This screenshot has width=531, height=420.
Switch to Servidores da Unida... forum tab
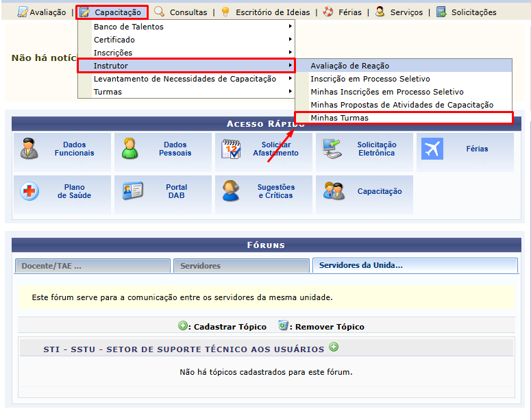point(415,265)
